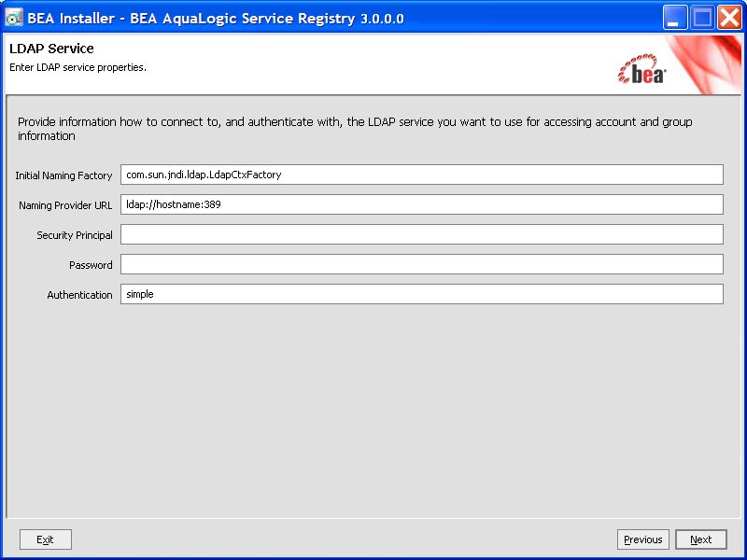Viewport: 747px width, 560px height.
Task: Exit the installer
Action: click(x=45, y=539)
